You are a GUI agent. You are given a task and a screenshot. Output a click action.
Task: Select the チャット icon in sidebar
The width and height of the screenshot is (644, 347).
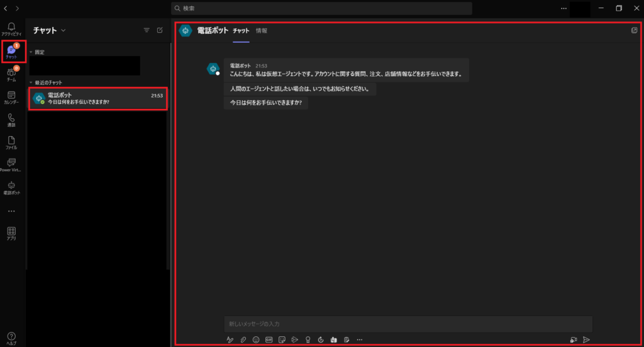click(x=11, y=52)
